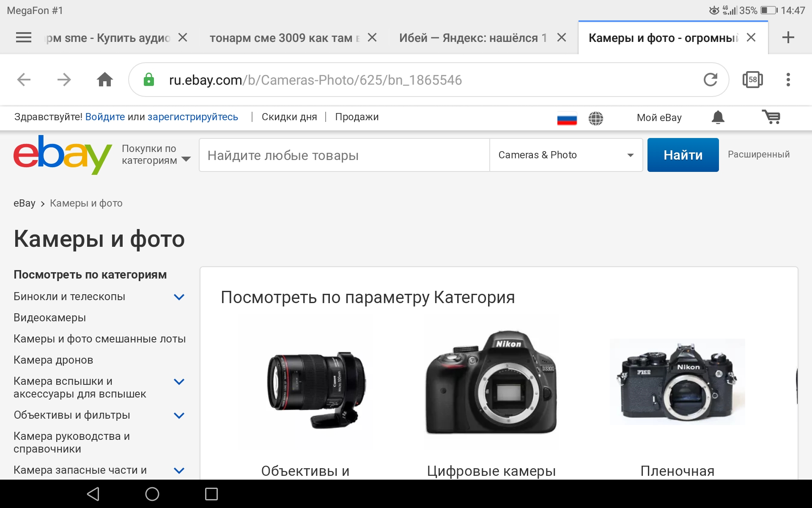This screenshot has width=812, height=508.
Task: Open the Cameras & Photo category dropdown
Action: coord(565,155)
